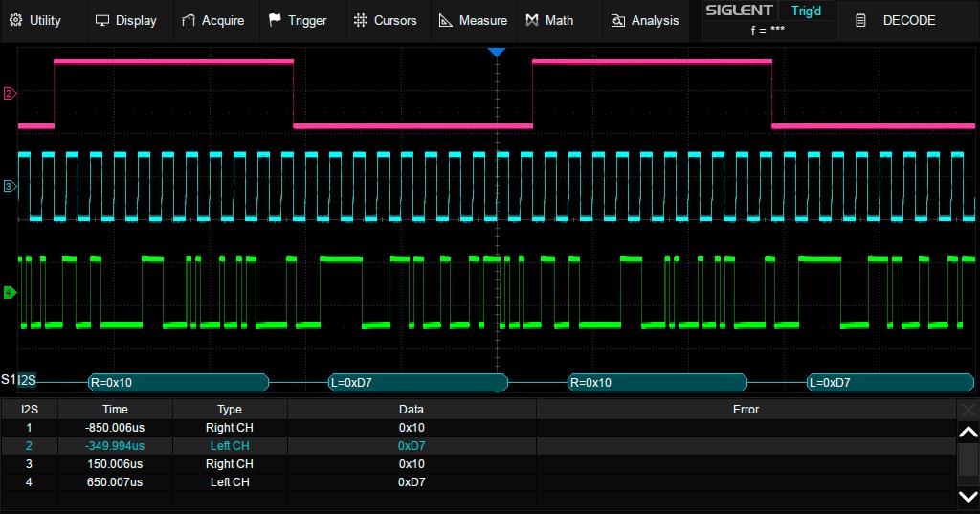The image size is (980, 514).
Task: Select the cyan channel 3 marker
Action: point(10,187)
